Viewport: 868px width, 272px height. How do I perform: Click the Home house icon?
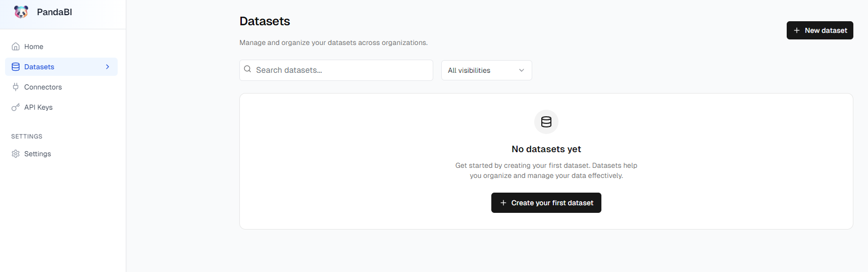click(16, 47)
